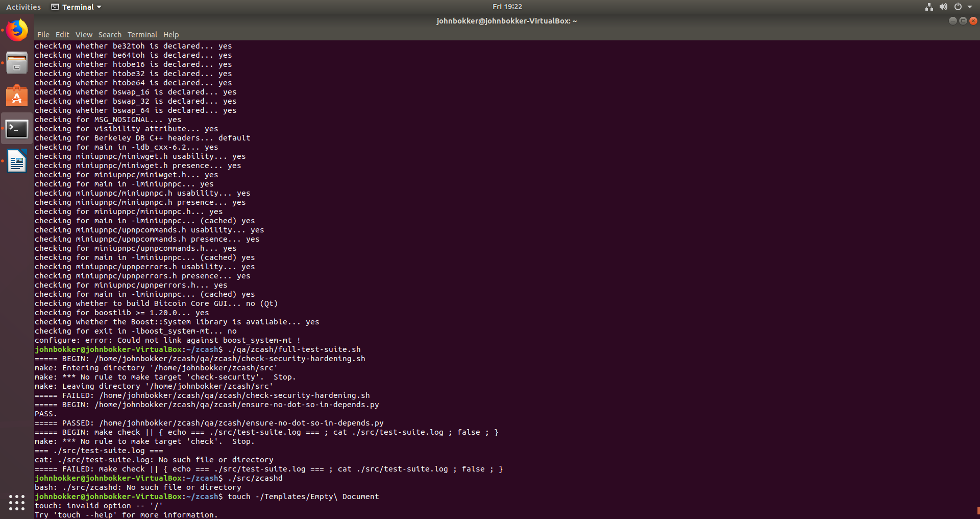Image resolution: width=980 pixels, height=519 pixels.
Task: Click the 'PASS.' output line
Action: click(46, 414)
